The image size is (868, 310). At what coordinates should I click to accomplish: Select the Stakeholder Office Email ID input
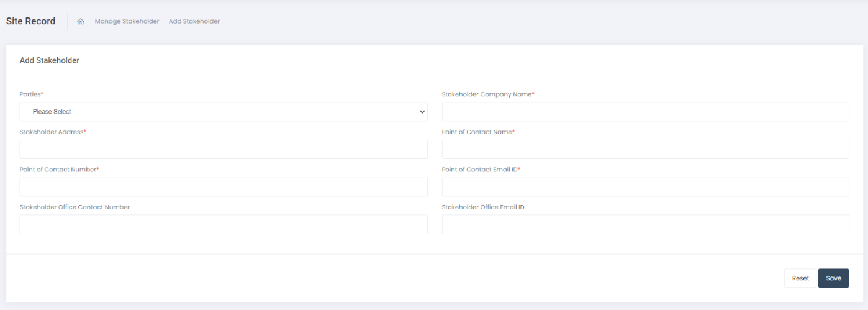coord(645,224)
